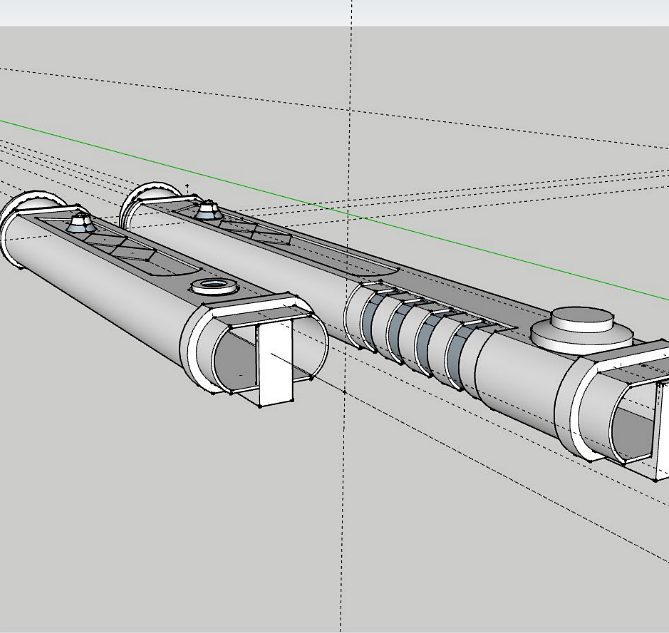This screenshot has height=633, width=669.
Task: Select the rear end cap ring of short hilt
Action: (x=20, y=208)
